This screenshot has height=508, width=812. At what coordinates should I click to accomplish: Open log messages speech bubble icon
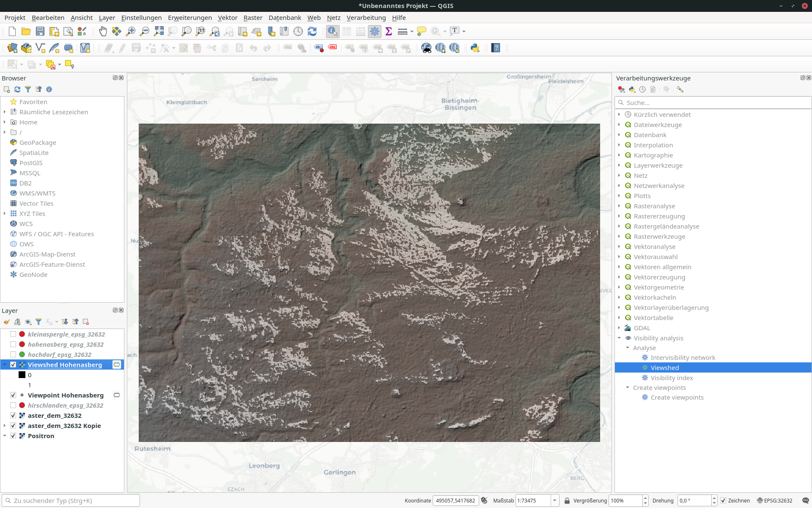(805, 500)
